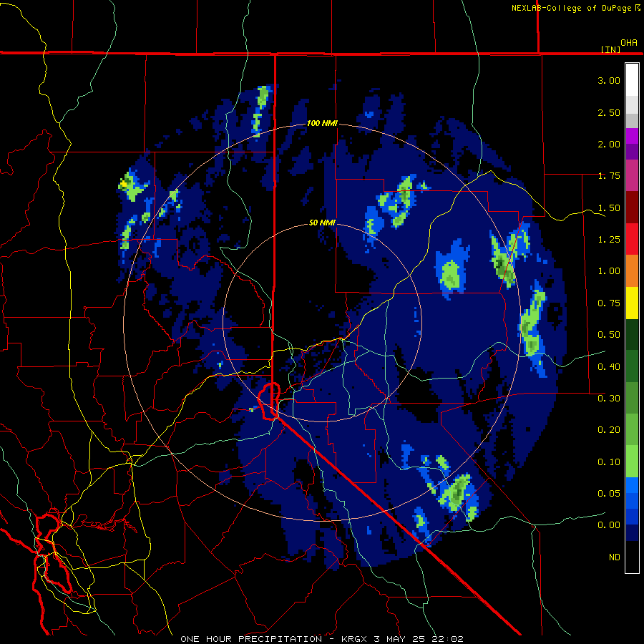This screenshot has width=644, height=644.
Task: Click the 0.00 legend value
Action: pyautogui.click(x=609, y=525)
